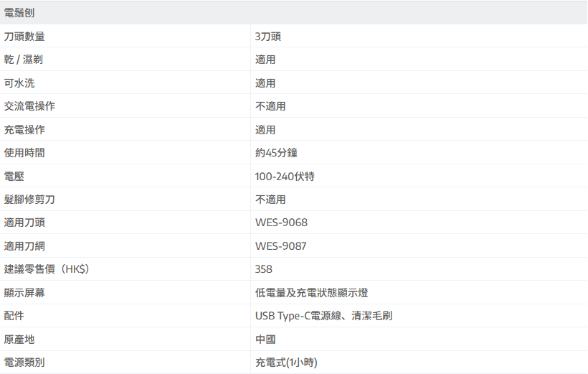Click the 可水洗 row label
588x374 pixels.
tap(19, 83)
